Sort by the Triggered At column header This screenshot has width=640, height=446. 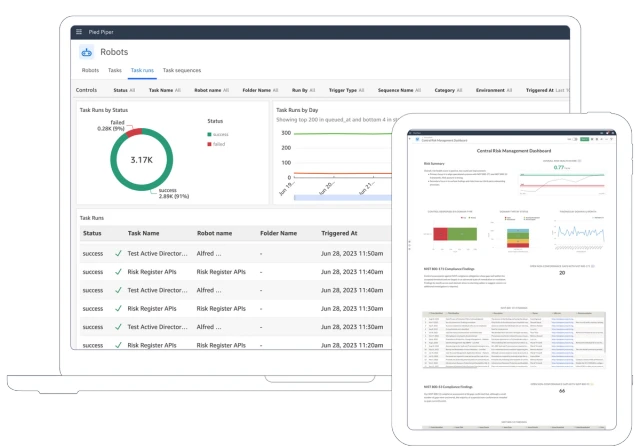339,233
